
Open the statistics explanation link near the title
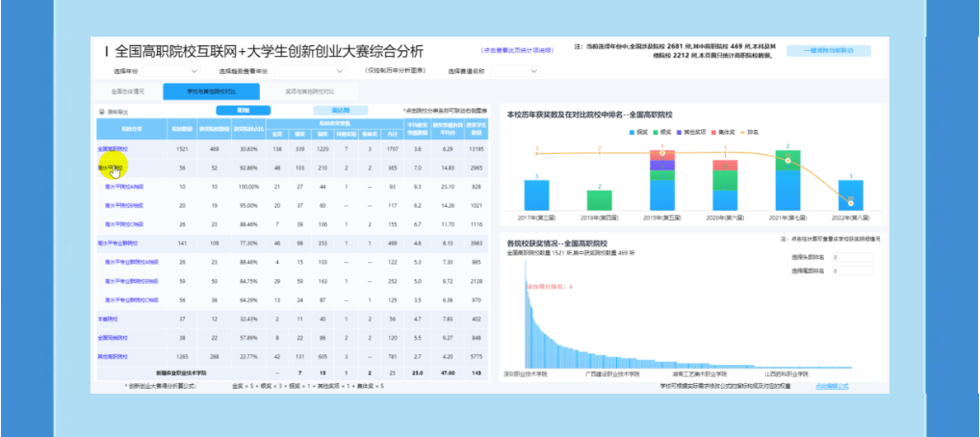517,50
